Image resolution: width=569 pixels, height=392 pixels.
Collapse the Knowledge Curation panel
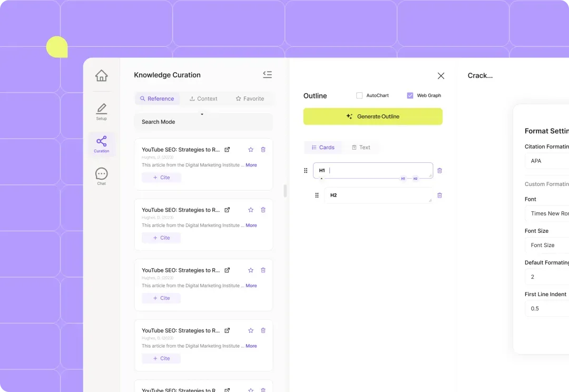click(x=267, y=75)
